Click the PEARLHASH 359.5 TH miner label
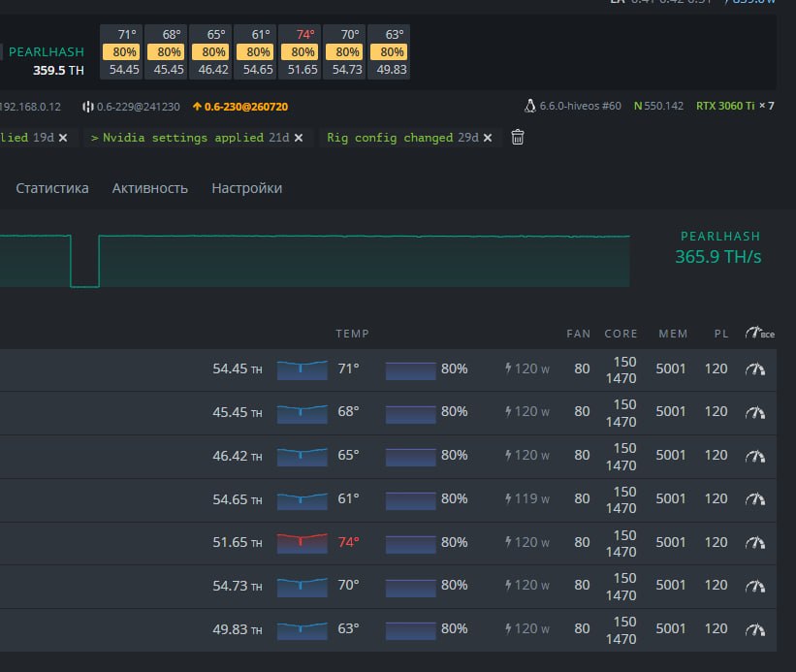Image resolution: width=796 pixels, height=672 pixels. (47, 61)
